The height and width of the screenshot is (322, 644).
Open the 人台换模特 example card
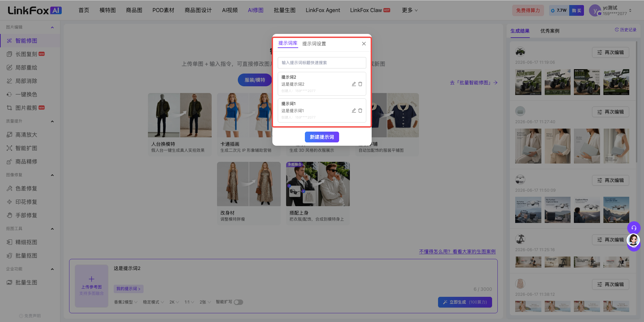click(x=180, y=124)
